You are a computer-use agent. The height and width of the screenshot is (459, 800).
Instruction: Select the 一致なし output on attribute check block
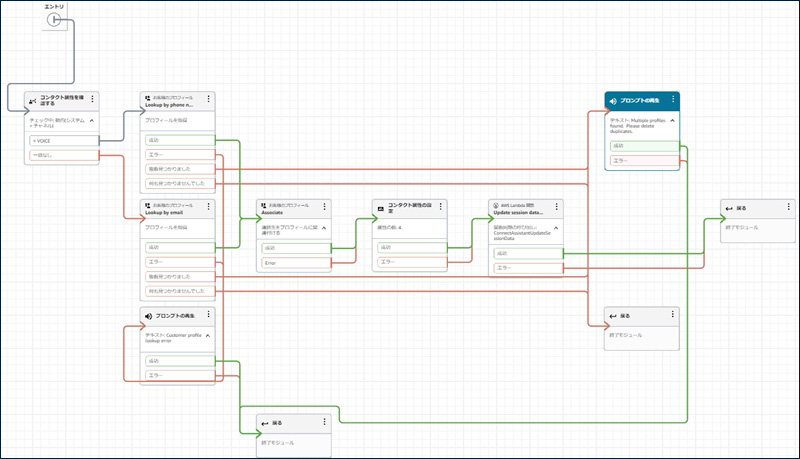tap(62, 156)
